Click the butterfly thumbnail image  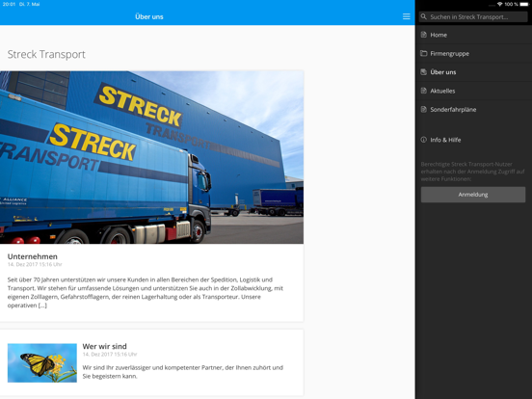tap(42, 362)
